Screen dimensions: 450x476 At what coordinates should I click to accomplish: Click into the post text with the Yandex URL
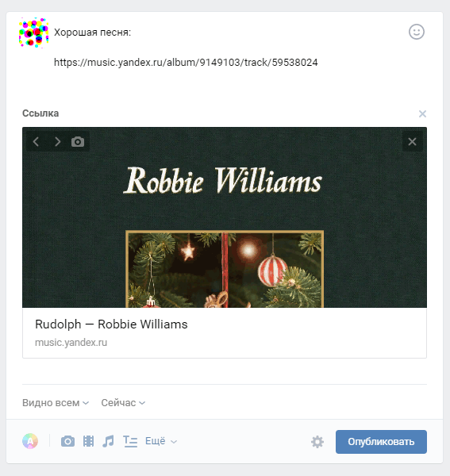click(186, 62)
